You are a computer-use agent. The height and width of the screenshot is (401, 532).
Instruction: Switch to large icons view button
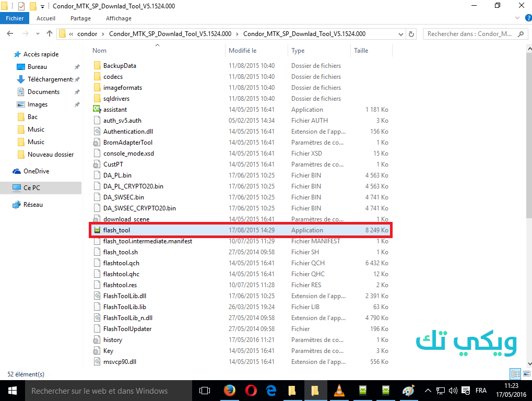527,374
